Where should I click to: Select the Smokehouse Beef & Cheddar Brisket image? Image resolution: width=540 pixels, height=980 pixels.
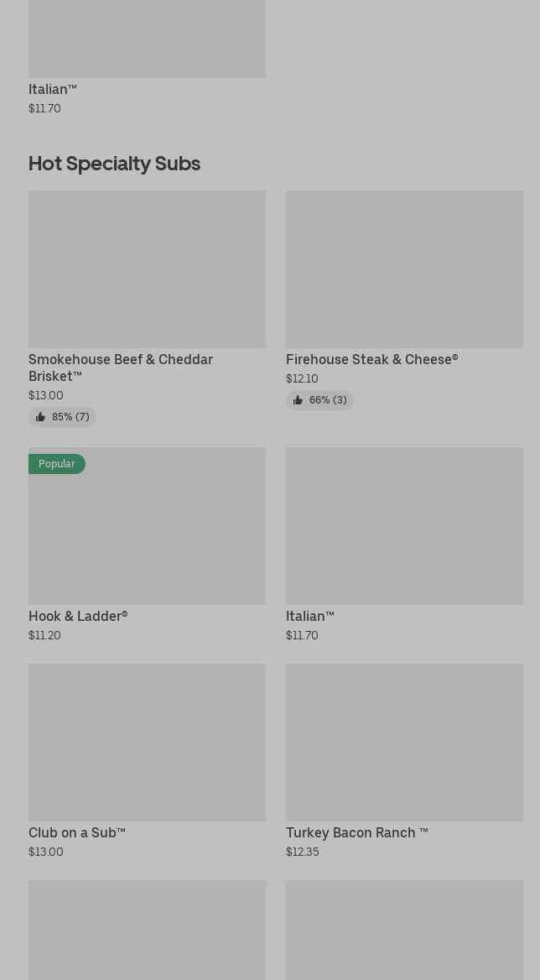point(148,268)
